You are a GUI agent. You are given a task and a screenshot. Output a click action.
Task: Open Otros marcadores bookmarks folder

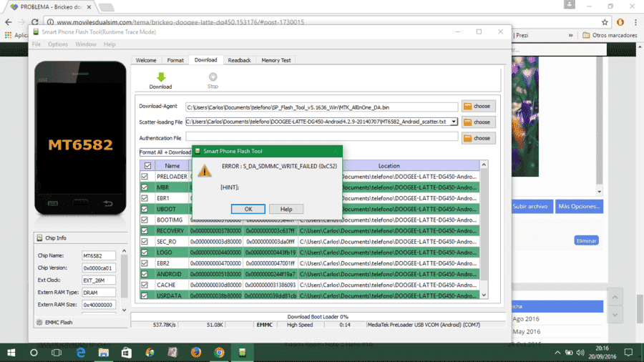click(x=610, y=35)
